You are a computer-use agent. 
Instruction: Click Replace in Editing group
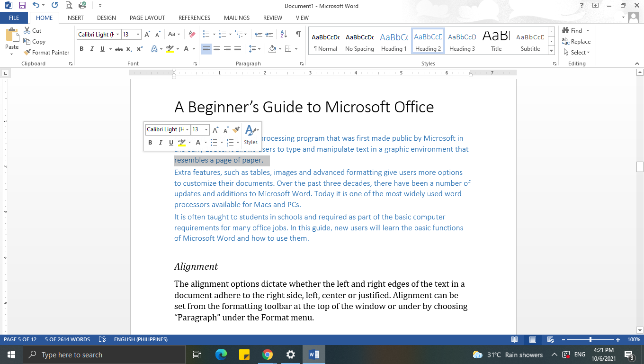click(x=576, y=42)
